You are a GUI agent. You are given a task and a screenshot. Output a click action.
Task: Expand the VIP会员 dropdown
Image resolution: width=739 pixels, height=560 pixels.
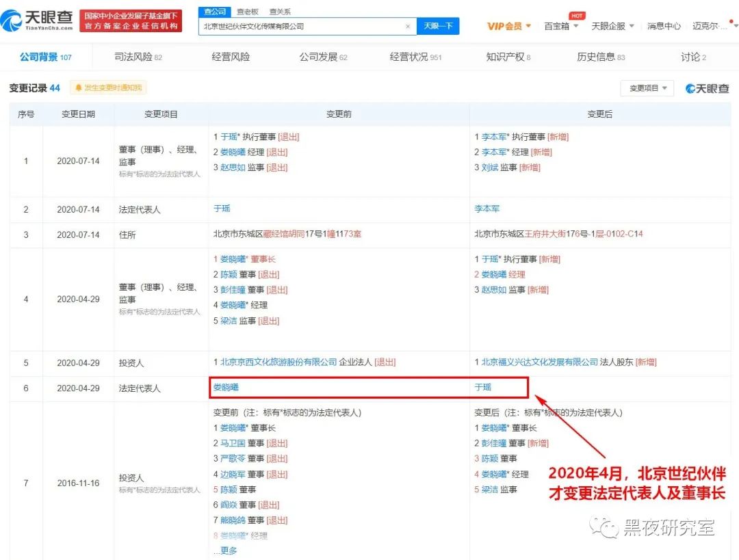[x=509, y=26]
